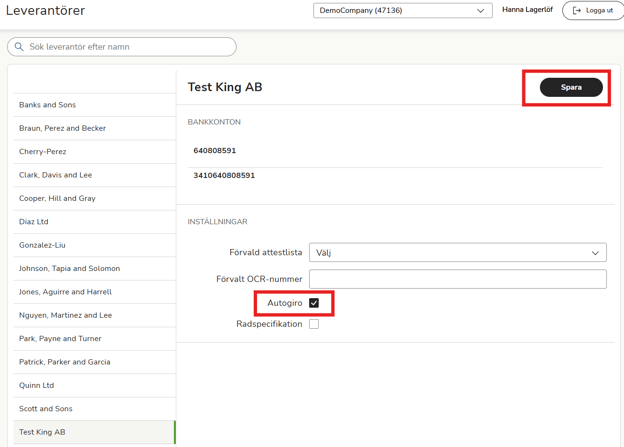Click the logout icon in header
The height and width of the screenshot is (447, 624).
pos(576,11)
